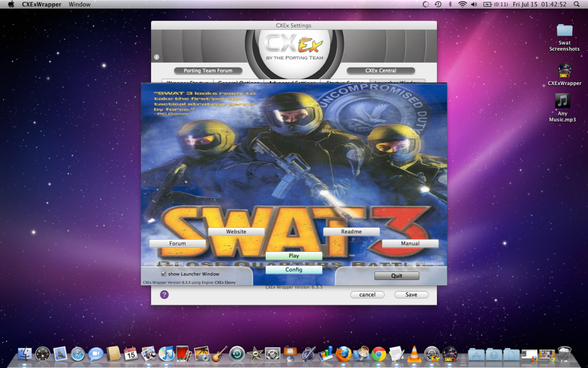This screenshot has width=588, height=368.
Task: Open the CXExWrapper application menu
Action: pyautogui.click(x=41, y=5)
